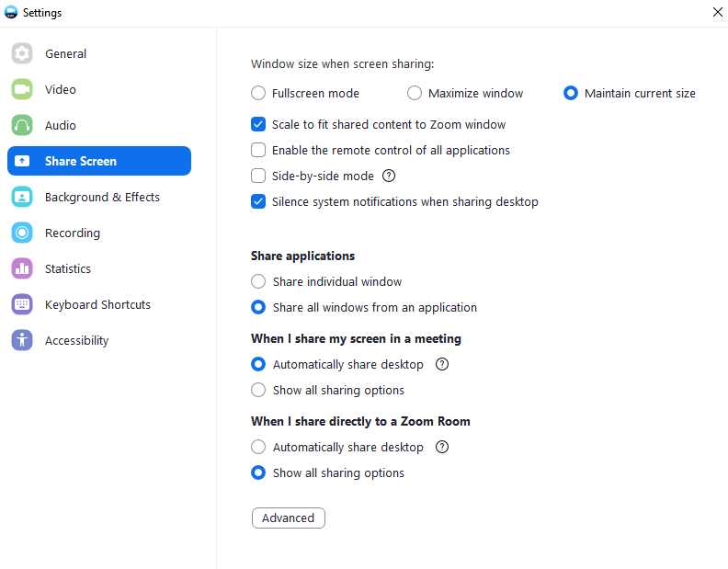Switch to the Recording settings tab
This screenshot has height=569, width=728.
pyautogui.click(x=73, y=233)
